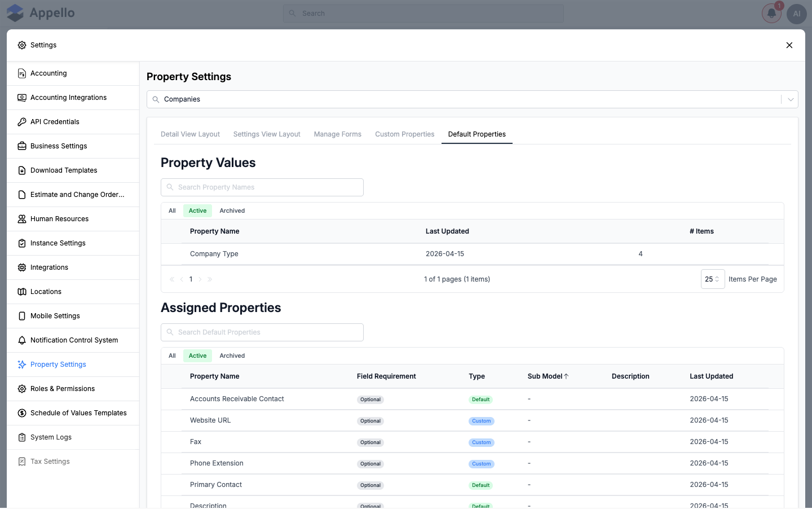The width and height of the screenshot is (812, 518).
Task: Click the Search Property Names field
Action: click(262, 187)
